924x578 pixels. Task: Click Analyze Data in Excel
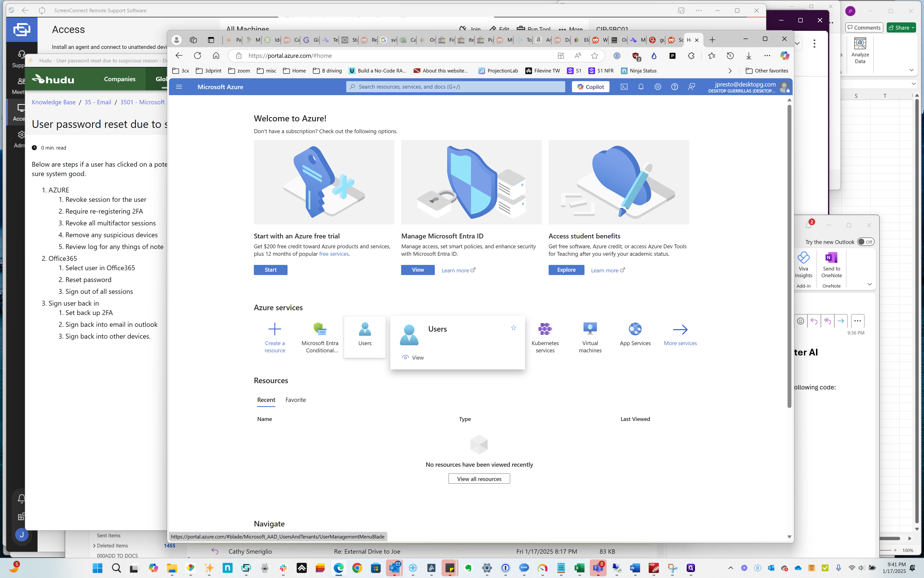tap(860, 51)
